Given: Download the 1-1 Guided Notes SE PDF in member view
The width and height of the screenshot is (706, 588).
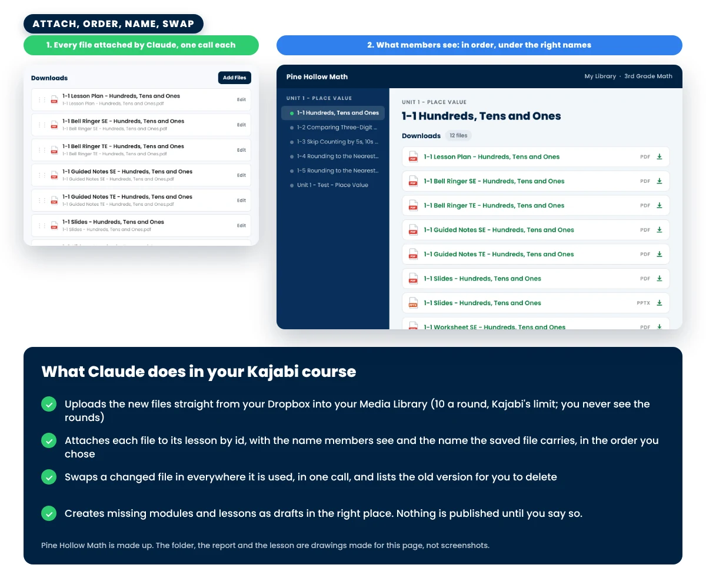Looking at the screenshot, I should coord(660,230).
